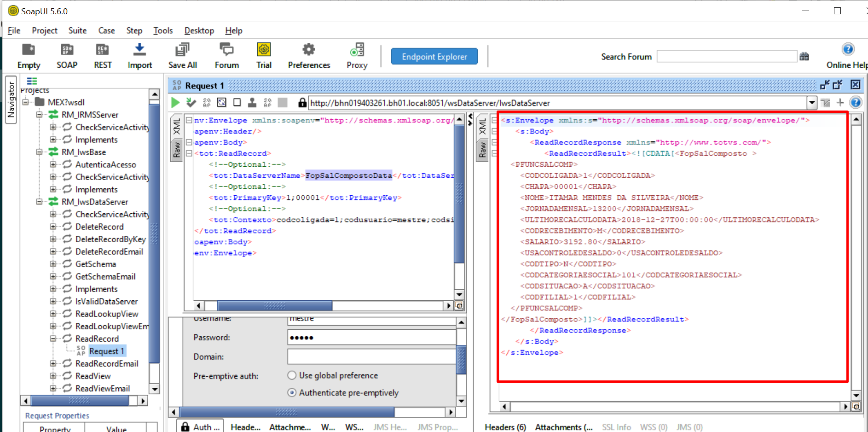Click the grey cancel request square
The width and height of the screenshot is (868, 432).
point(283,102)
